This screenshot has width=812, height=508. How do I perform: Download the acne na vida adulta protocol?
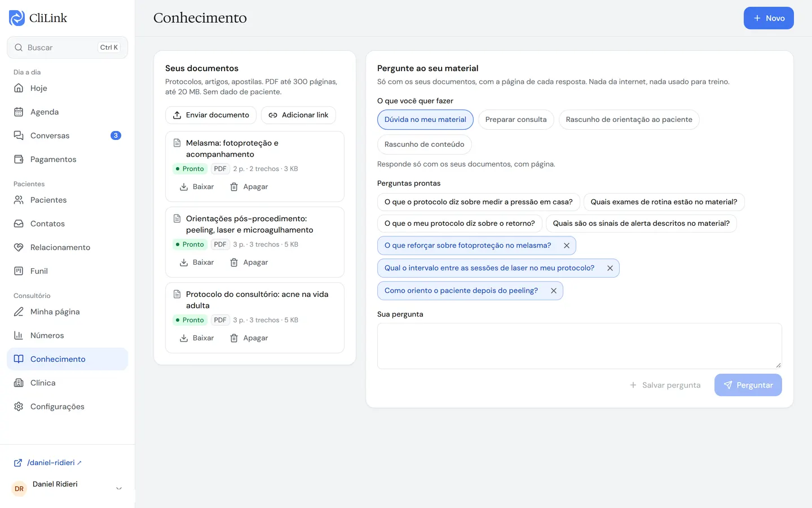(x=197, y=338)
